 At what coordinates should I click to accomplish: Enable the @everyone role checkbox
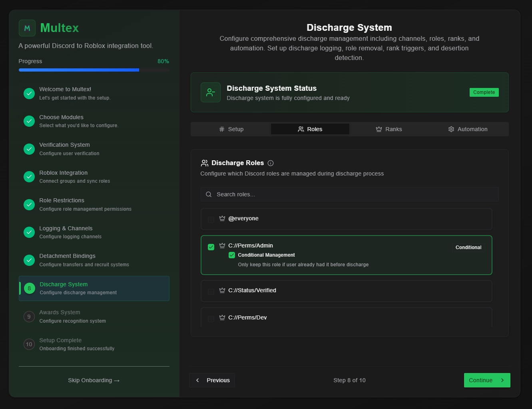tap(211, 219)
